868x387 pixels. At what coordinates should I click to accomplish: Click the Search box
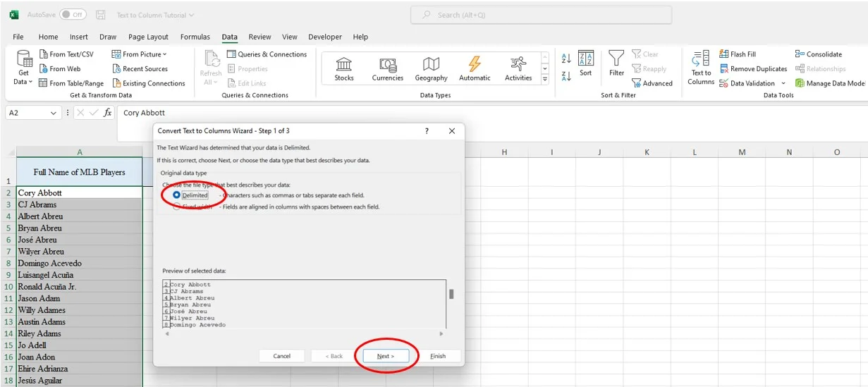coord(541,15)
